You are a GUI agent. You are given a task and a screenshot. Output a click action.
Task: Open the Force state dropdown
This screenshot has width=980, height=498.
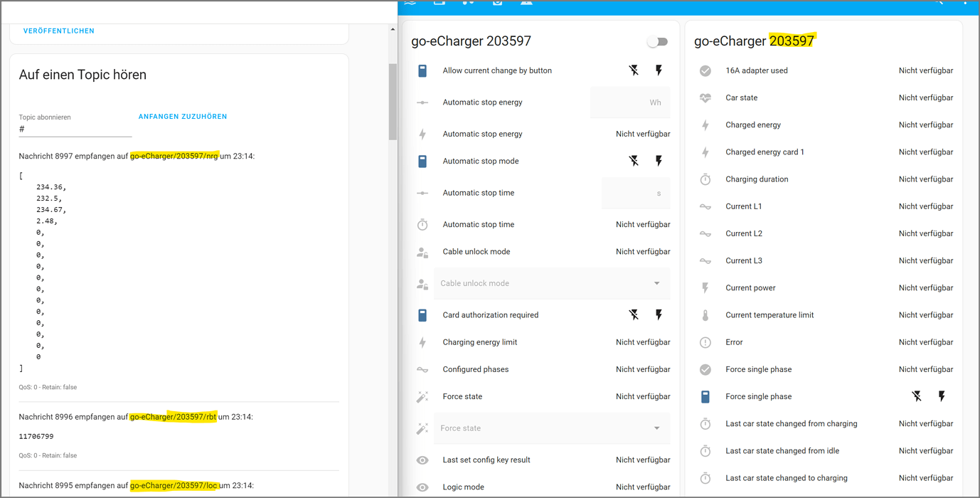(656, 428)
